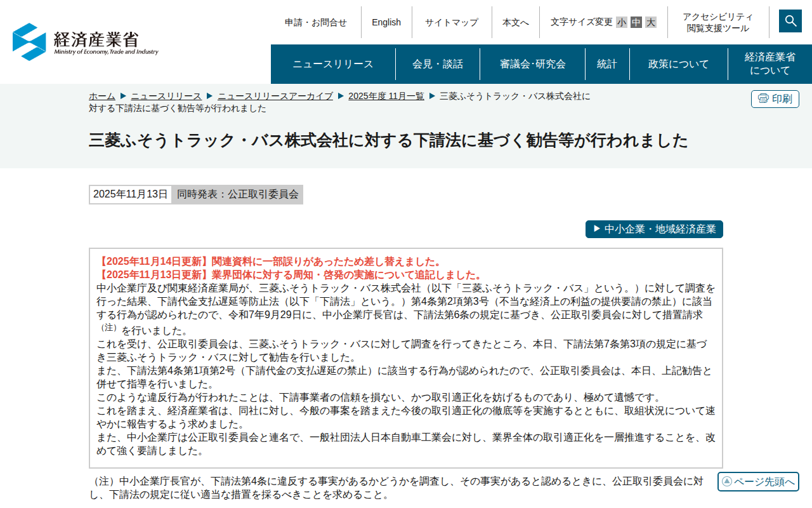Click the red 2025年11月14日更新 notice
This screenshot has width=812, height=508.
[x=270, y=262]
